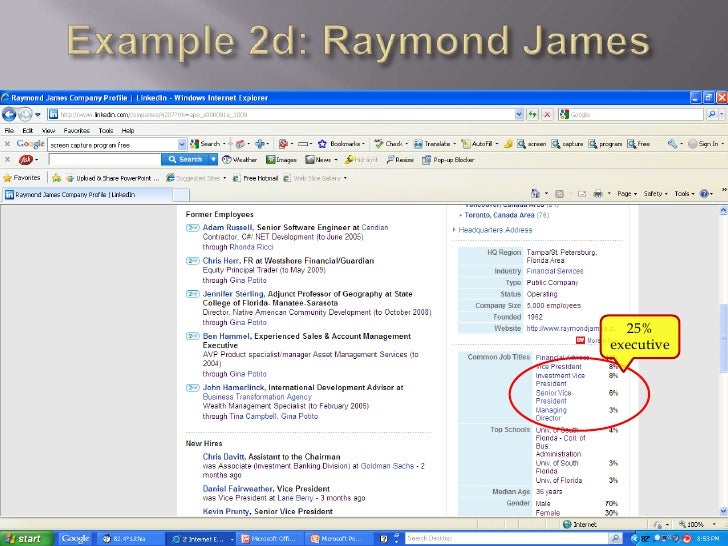Click the Translate icon in Google toolbar
The image size is (728, 546).
point(418,144)
